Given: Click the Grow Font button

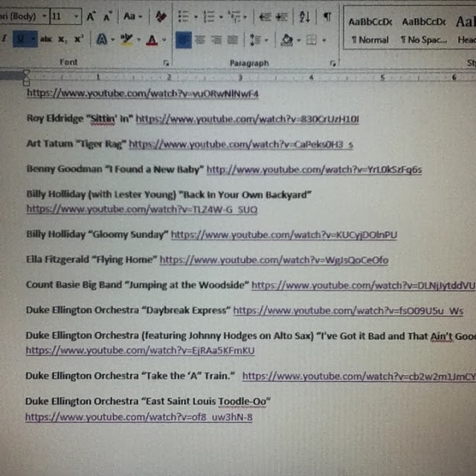Looking at the screenshot, I should pos(91,16).
